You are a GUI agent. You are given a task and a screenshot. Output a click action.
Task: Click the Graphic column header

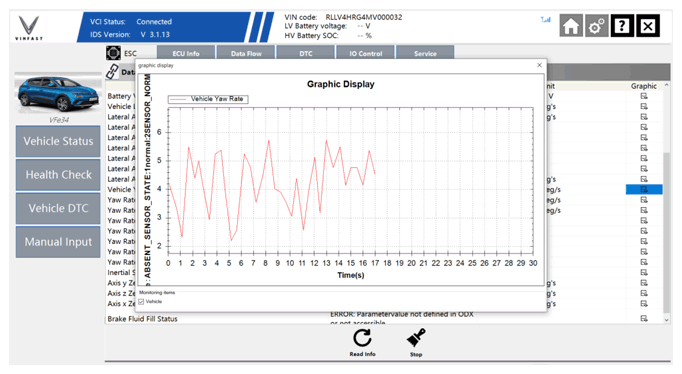tap(644, 86)
